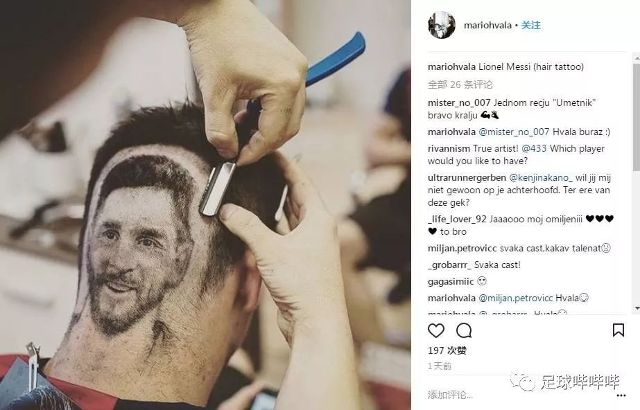Image resolution: width=640 pixels, height=410 pixels.
Task: Open rivannism commenter profile
Action: [449, 148]
